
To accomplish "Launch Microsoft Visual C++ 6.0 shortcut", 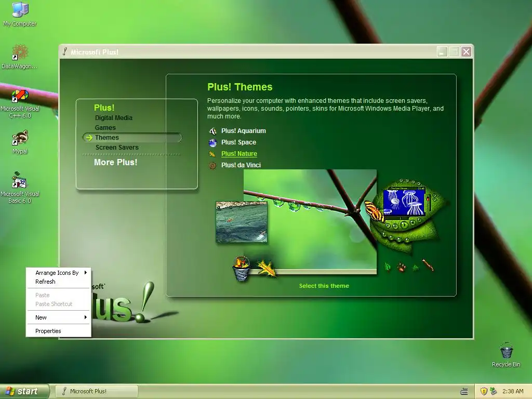I will [x=20, y=103].
